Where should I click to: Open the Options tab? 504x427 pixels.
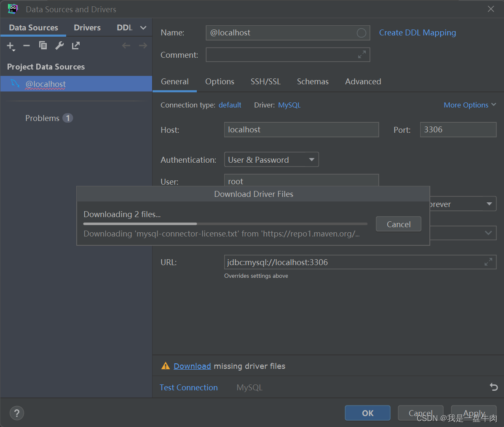[220, 82]
